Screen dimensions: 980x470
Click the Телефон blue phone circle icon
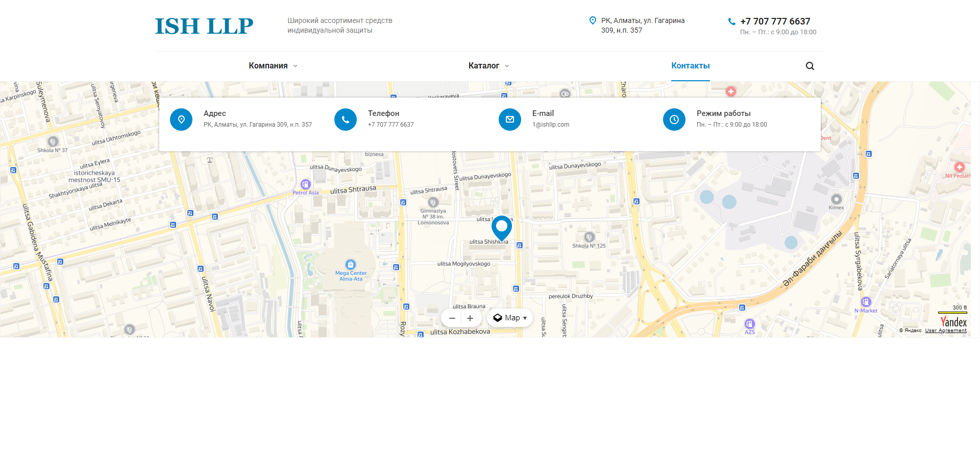[346, 120]
